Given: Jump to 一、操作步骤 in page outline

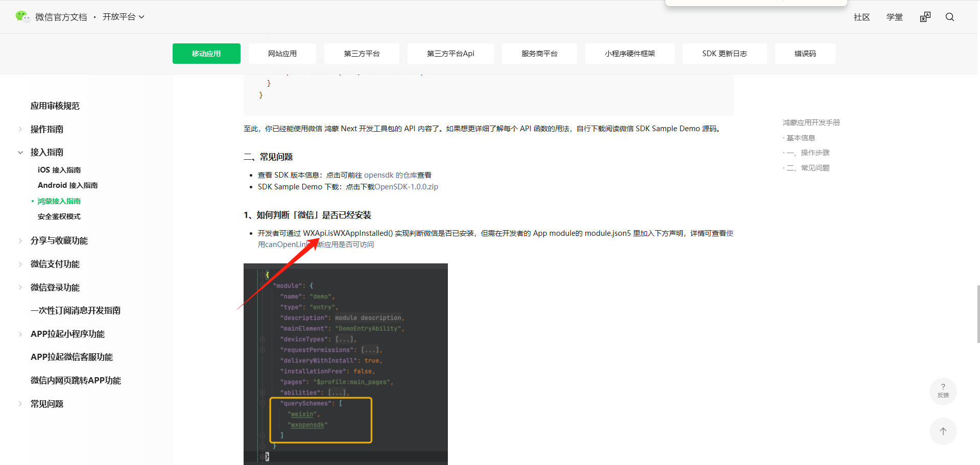Looking at the screenshot, I should pyautogui.click(x=808, y=153).
